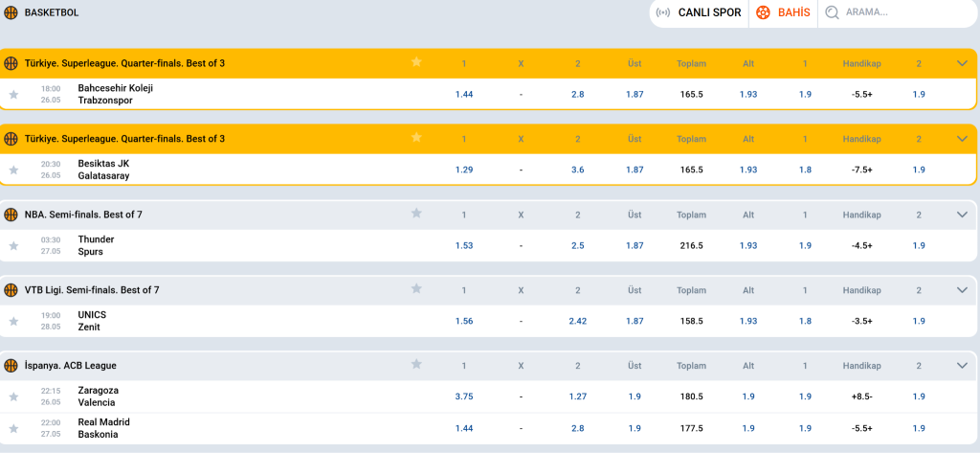Star the UNICS vs Zenit match
Screen dimensions: 980x453
pos(13,321)
